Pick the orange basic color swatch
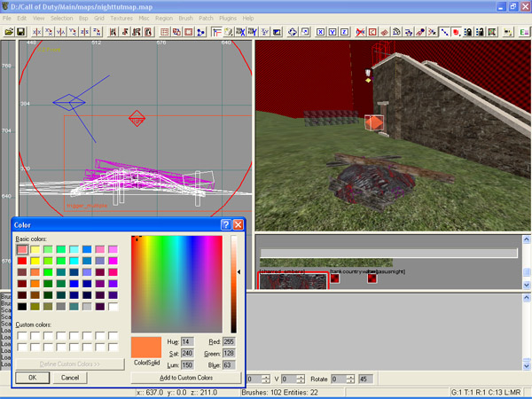Image resolution: width=532 pixels, height=399 pixels. coord(35,284)
